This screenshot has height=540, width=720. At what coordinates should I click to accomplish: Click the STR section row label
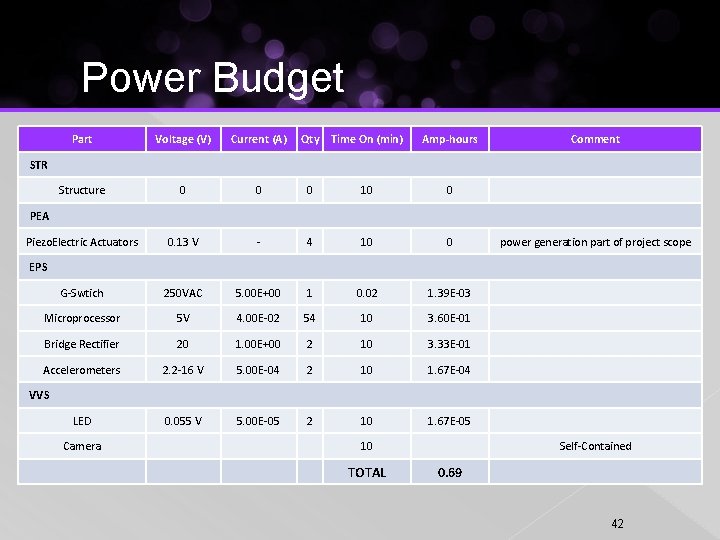click(x=39, y=165)
